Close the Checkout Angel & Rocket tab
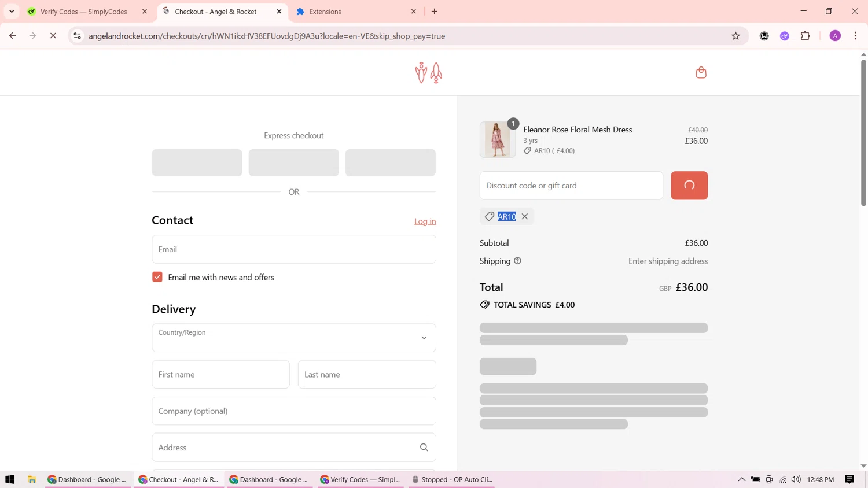Image resolution: width=868 pixels, height=488 pixels. pos(279,12)
